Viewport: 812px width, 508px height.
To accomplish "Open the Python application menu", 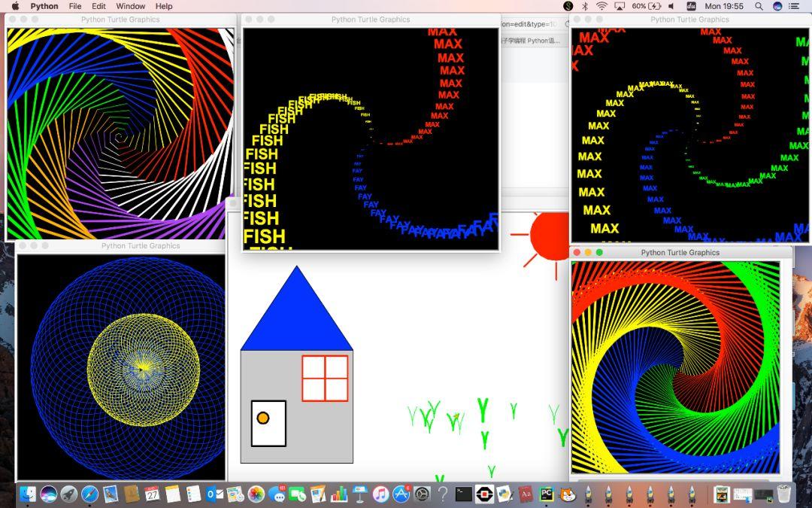I will [44, 6].
